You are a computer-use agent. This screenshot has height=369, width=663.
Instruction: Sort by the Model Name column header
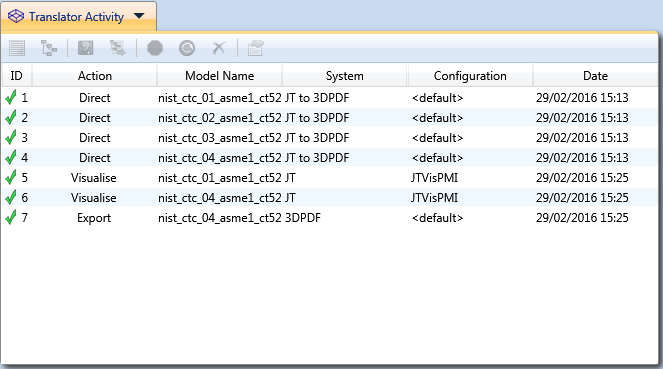(219, 76)
